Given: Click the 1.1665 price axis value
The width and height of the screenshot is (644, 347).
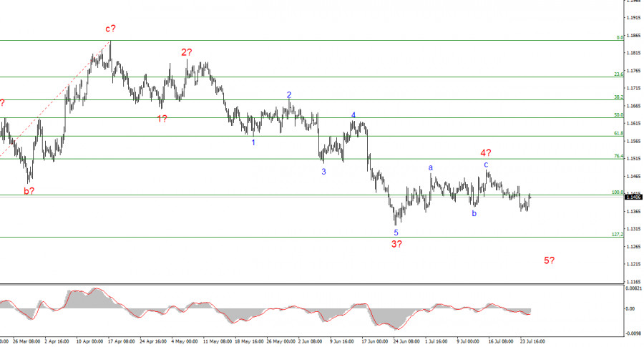Looking at the screenshot, I should [x=633, y=106].
